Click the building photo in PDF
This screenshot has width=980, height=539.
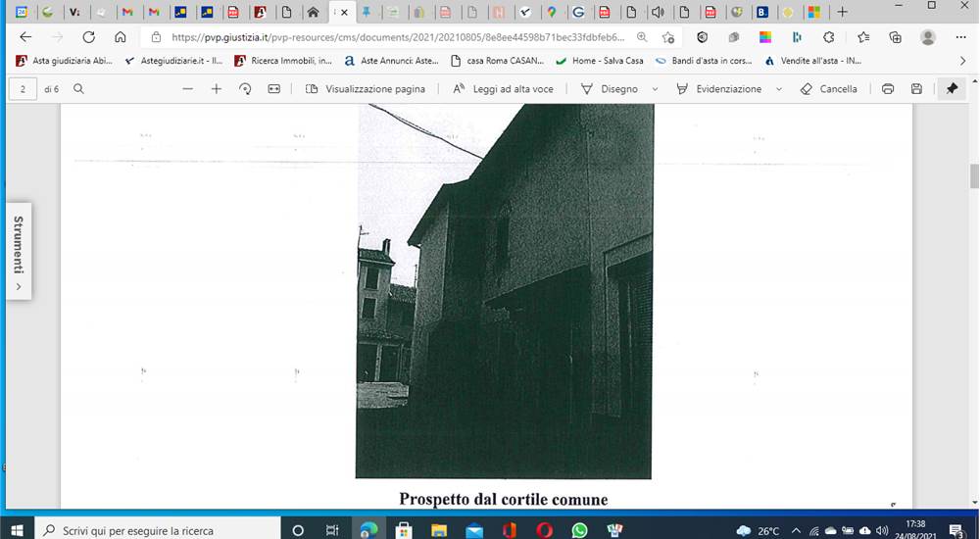click(505, 291)
